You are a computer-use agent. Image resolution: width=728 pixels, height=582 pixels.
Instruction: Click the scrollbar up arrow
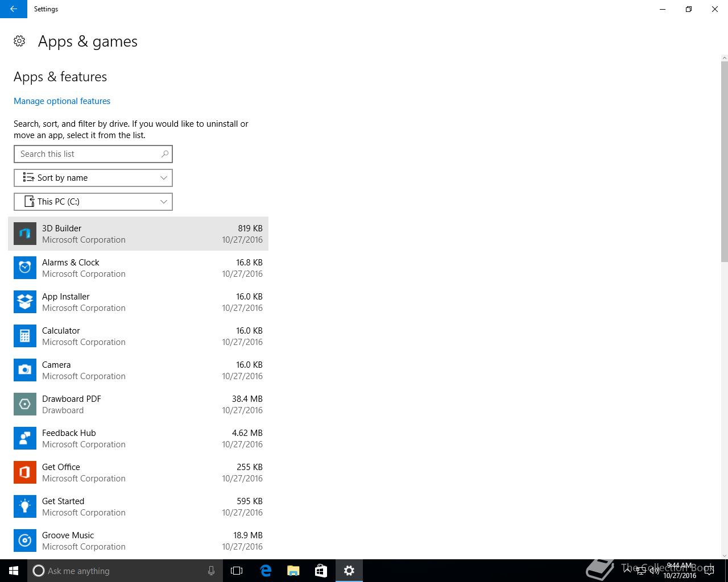724,58
